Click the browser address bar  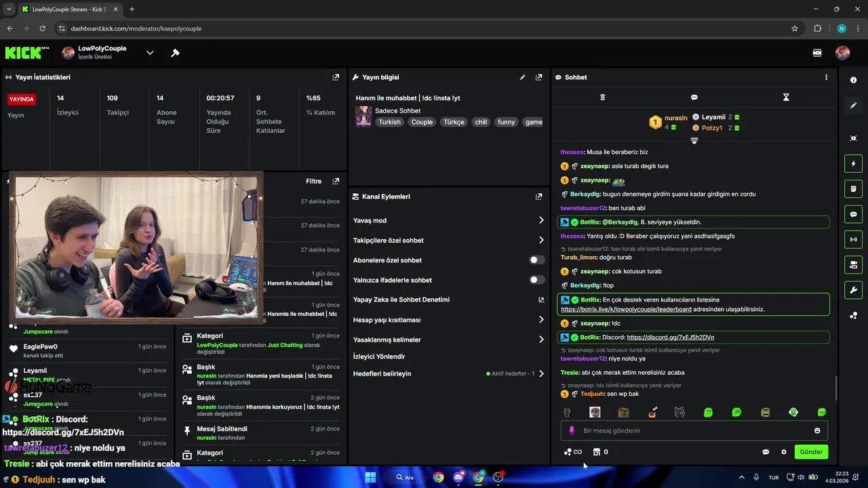pyautogui.click(x=420, y=28)
